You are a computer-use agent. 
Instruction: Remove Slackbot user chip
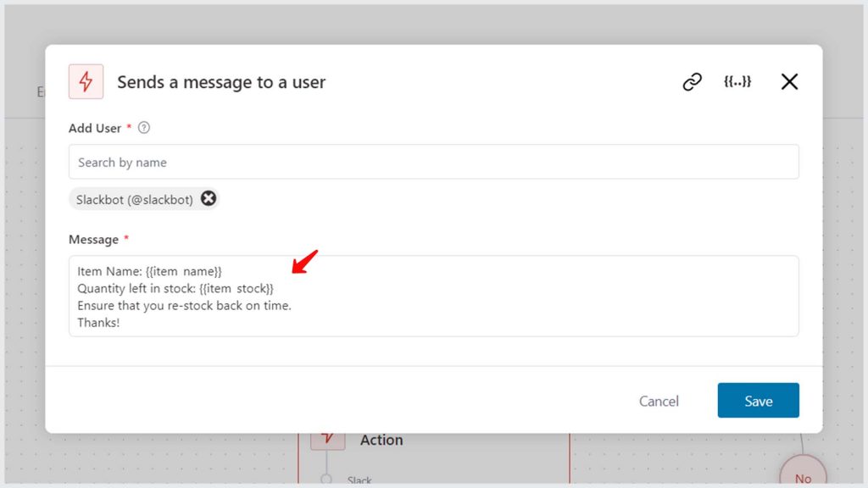pos(209,198)
